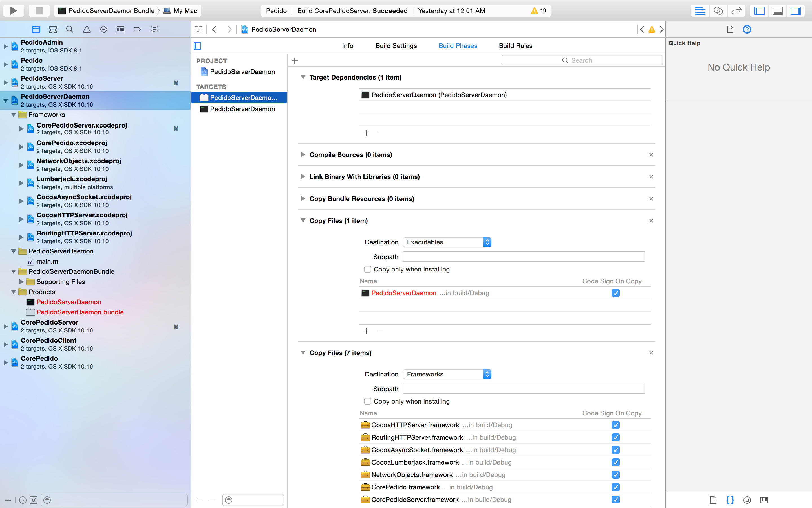Select the Standard editor icon
812x508 pixels.
(x=700, y=11)
